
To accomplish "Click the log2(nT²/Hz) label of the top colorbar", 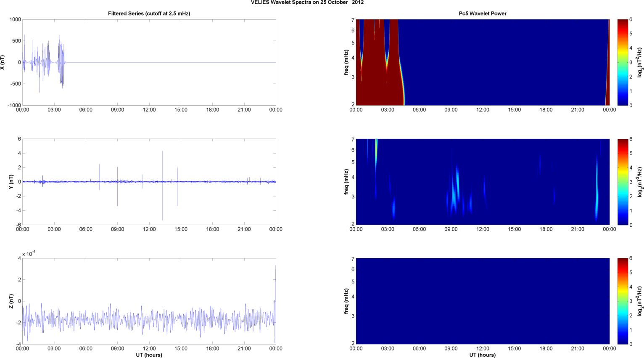I will click(640, 62).
